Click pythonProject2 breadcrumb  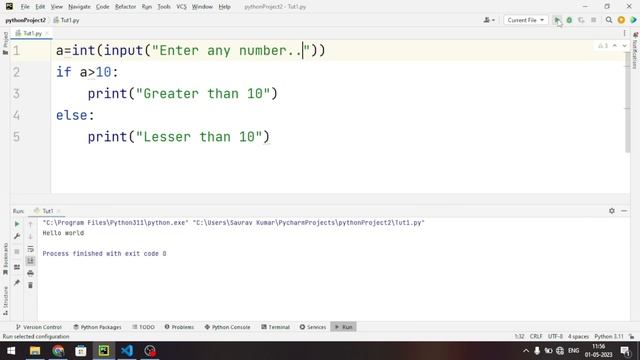coord(25,20)
